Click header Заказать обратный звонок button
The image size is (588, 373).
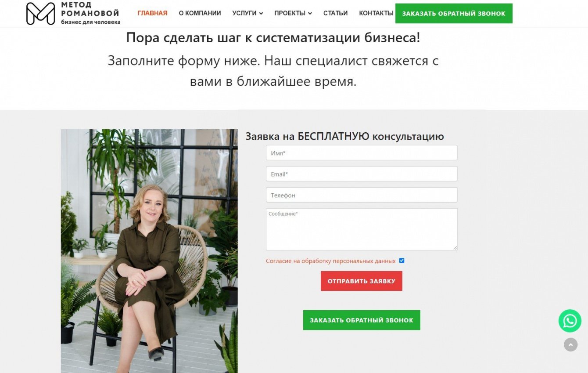coord(454,13)
